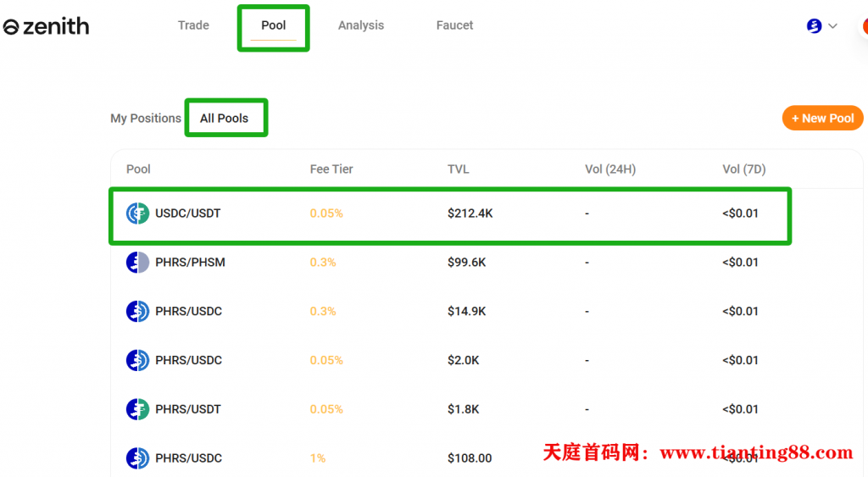
Task: Click the 0.3% fee in the $14.9K row
Action: tap(323, 311)
